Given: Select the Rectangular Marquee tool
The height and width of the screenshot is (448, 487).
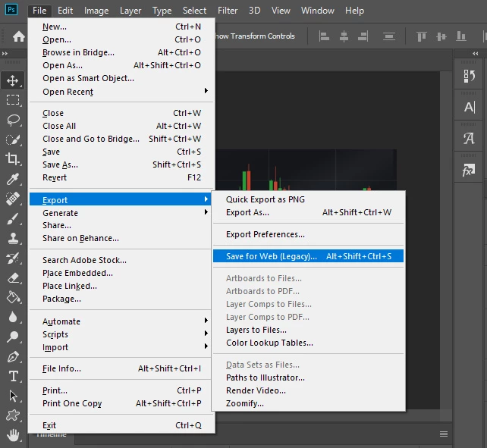Looking at the screenshot, I should 12,100.
